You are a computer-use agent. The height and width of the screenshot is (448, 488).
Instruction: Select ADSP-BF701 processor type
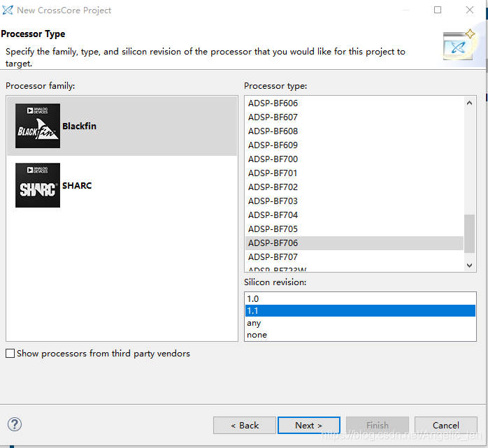[x=354, y=173]
